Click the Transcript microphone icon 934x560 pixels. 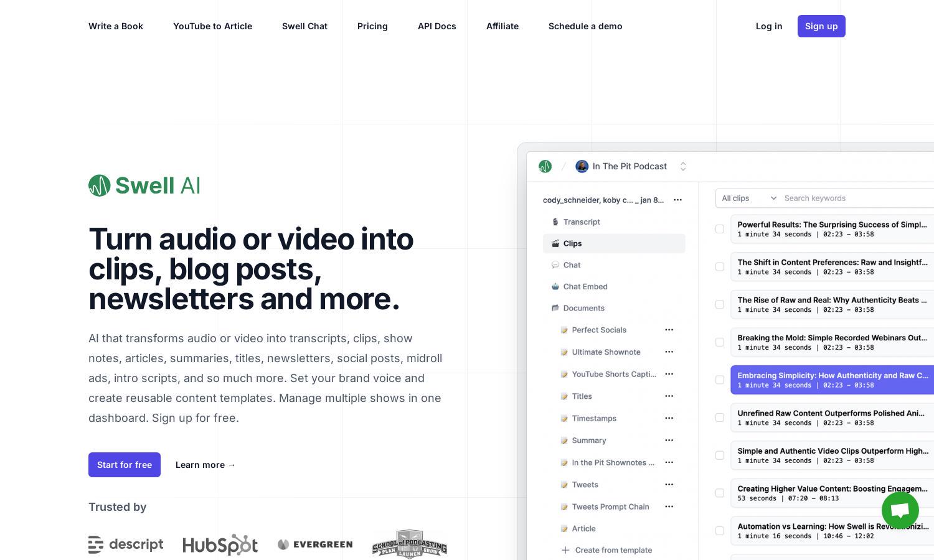pyautogui.click(x=555, y=222)
